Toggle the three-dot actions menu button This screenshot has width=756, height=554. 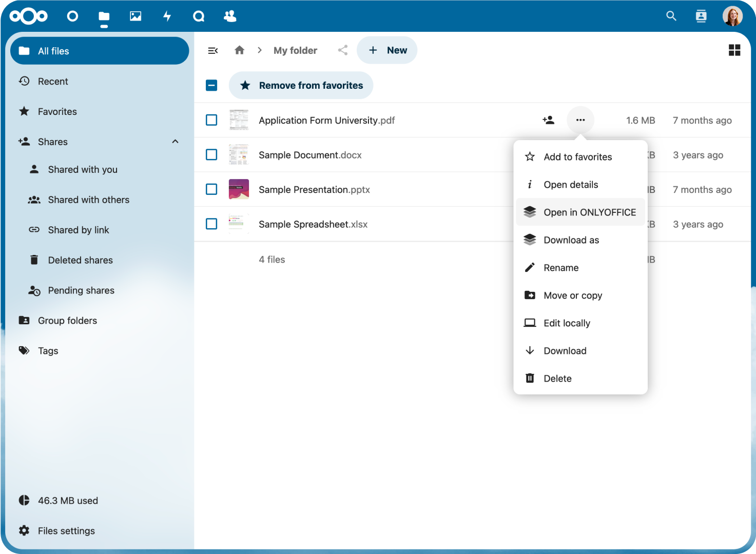(x=580, y=120)
